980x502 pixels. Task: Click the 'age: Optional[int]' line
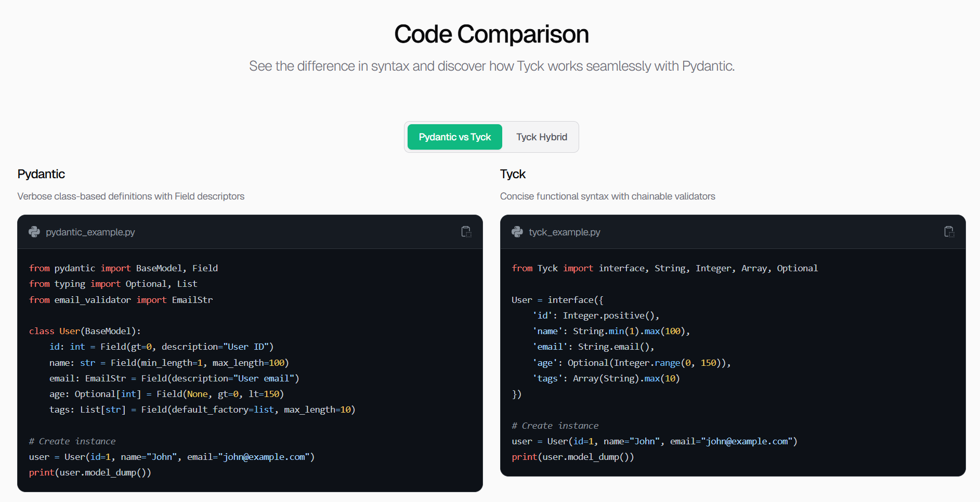[x=166, y=394]
